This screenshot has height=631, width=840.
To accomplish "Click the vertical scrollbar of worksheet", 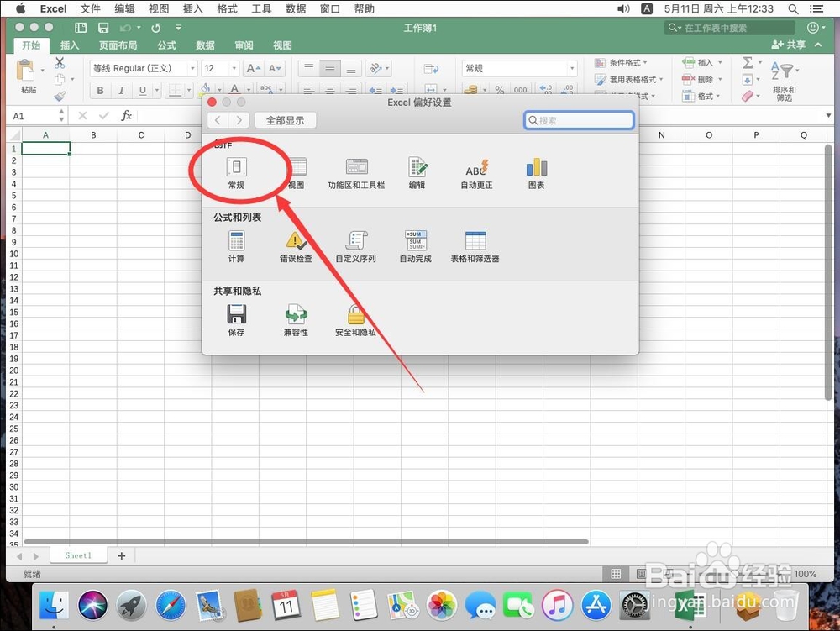I will (x=828, y=272).
